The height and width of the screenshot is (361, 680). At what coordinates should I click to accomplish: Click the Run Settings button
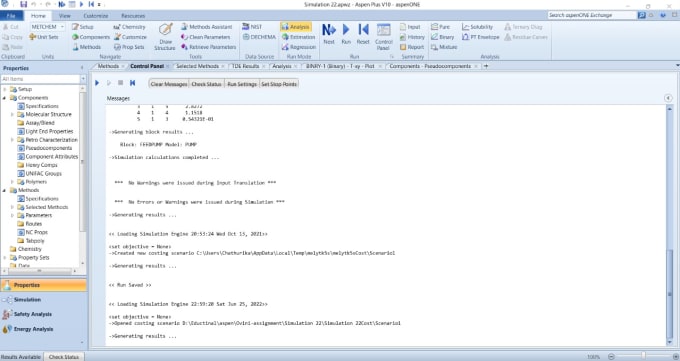pyautogui.click(x=242, y=84)
